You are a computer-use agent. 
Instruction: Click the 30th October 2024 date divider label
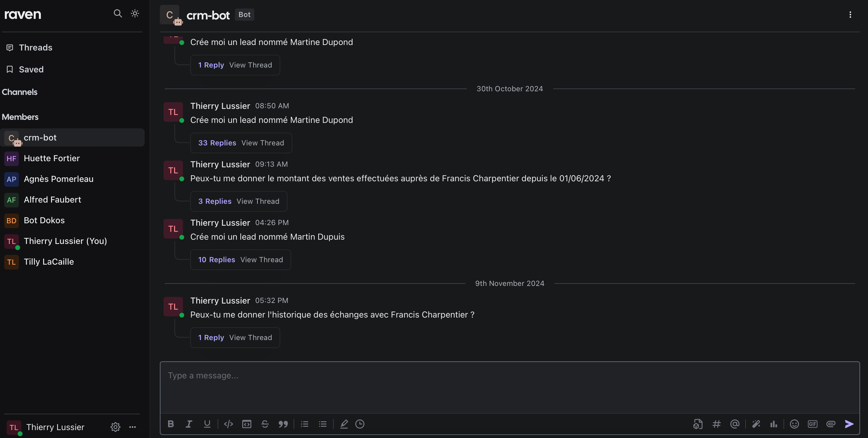[x=509, y=89]
